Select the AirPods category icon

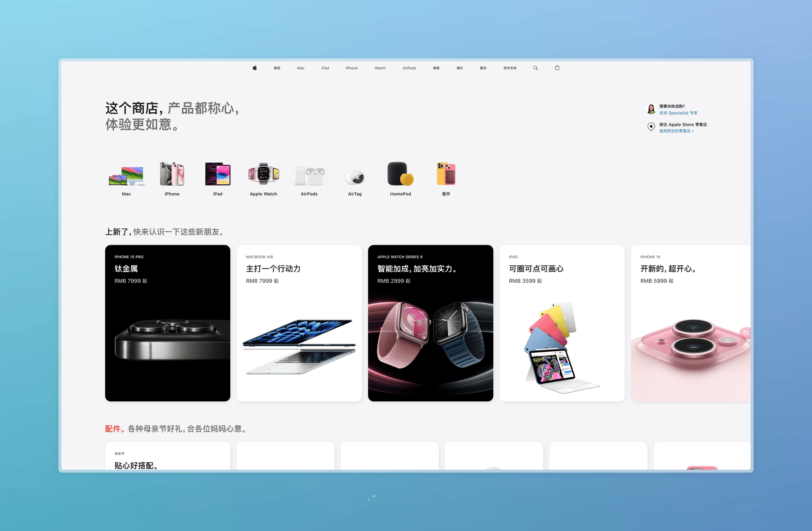[309, 176]
